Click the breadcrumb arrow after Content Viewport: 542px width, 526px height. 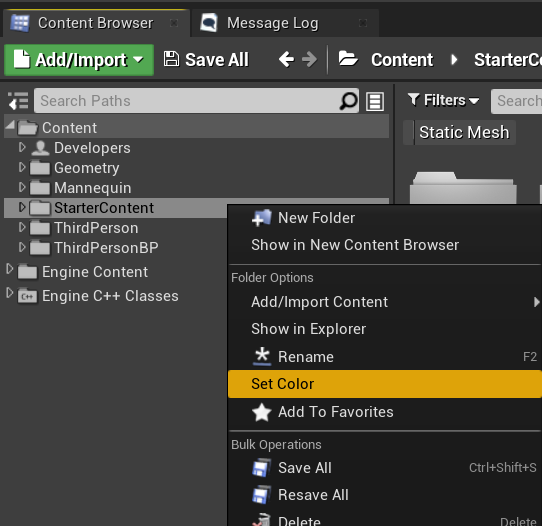coord(454,60)
